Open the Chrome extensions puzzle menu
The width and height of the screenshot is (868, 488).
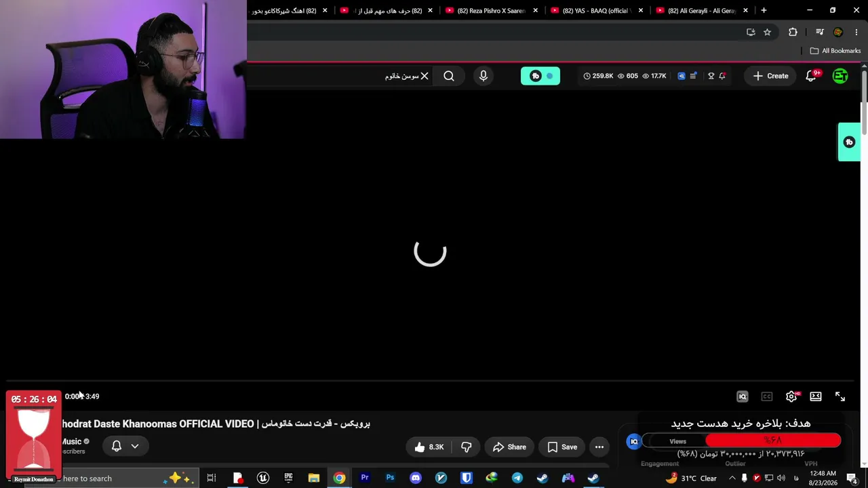click(793, 32)
